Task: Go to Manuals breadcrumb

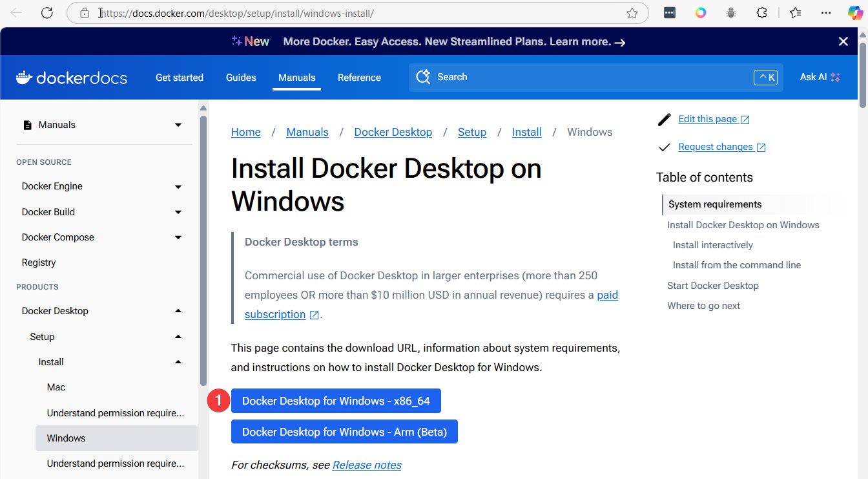Action: pyautogui.click(x=307, y=132)
